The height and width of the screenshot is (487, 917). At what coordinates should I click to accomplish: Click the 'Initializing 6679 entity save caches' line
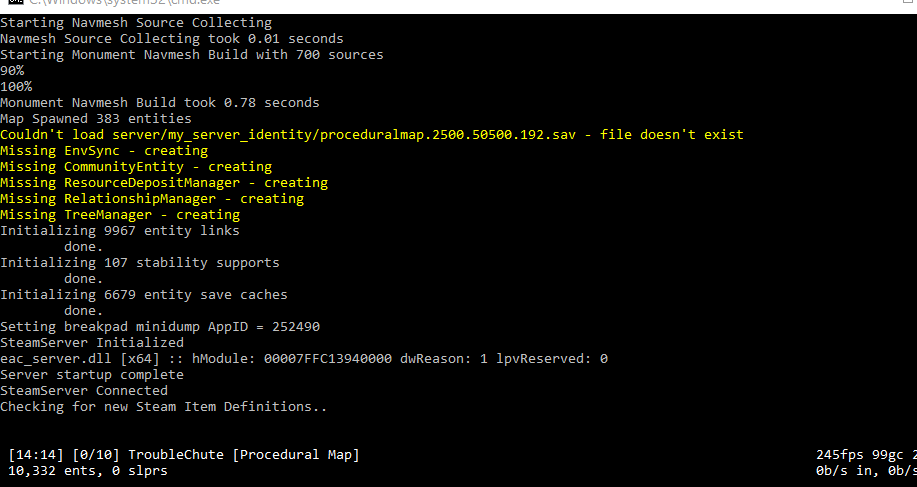coord(144,295)
